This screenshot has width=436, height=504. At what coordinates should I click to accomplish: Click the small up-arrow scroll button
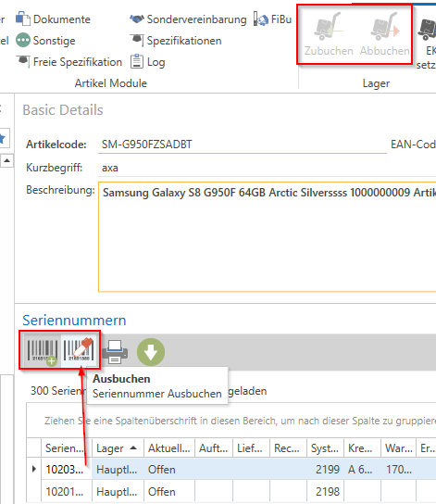(6, 160)
